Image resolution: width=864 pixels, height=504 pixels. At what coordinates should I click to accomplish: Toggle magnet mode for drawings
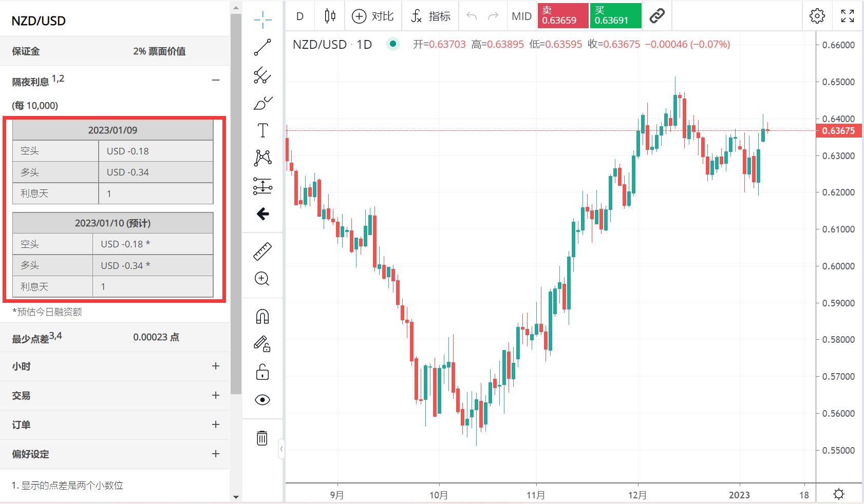coord(262,317)
